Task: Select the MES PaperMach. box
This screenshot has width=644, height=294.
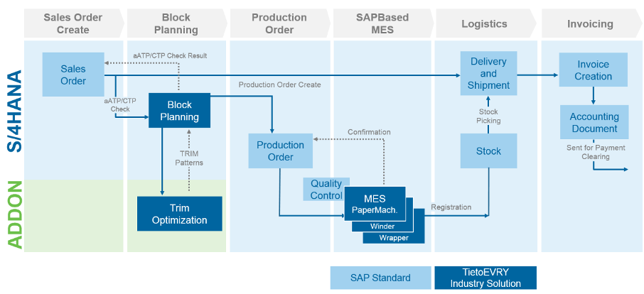Action: [375, 204]
